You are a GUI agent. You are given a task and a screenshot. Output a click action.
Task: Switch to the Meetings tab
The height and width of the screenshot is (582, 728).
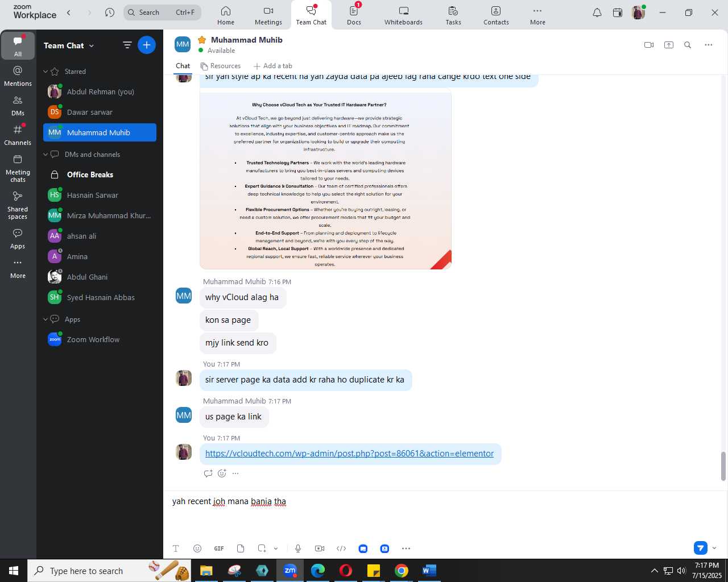click(x=268, y=15)
